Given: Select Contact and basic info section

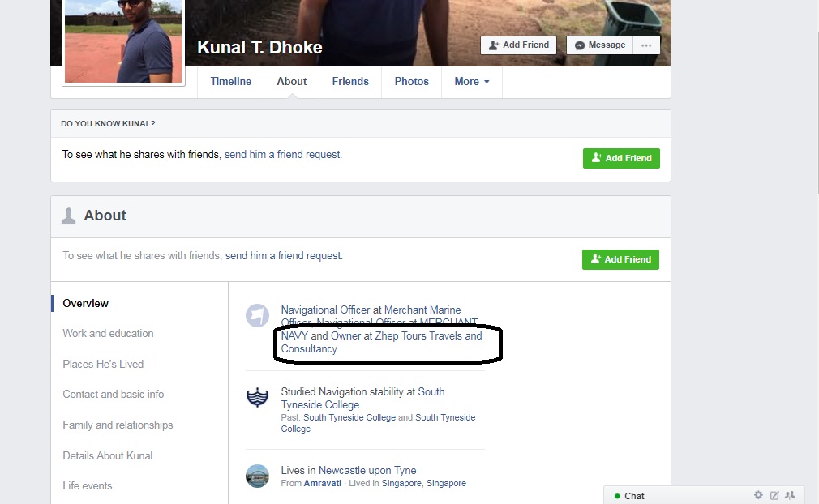Looking at the screenshot, I should point(114,395).
